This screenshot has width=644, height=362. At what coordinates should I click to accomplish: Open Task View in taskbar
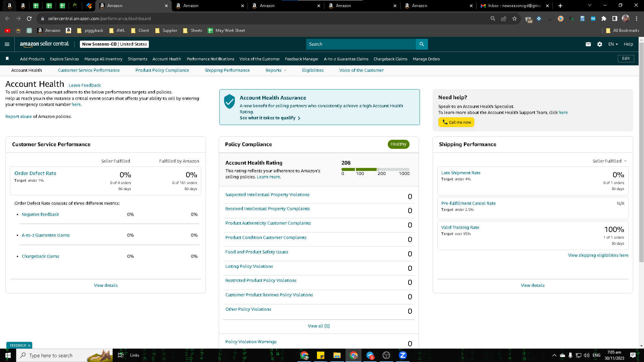point(121,355)
